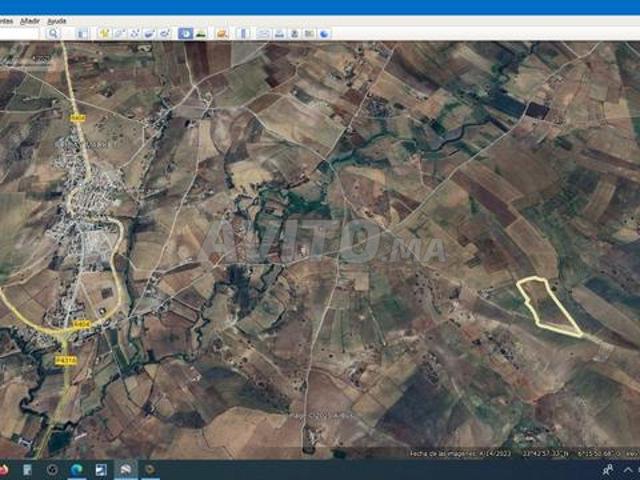Open the planet switcher dropdown
This screenshot has height=480, width=640.
(x=222, y=33)
